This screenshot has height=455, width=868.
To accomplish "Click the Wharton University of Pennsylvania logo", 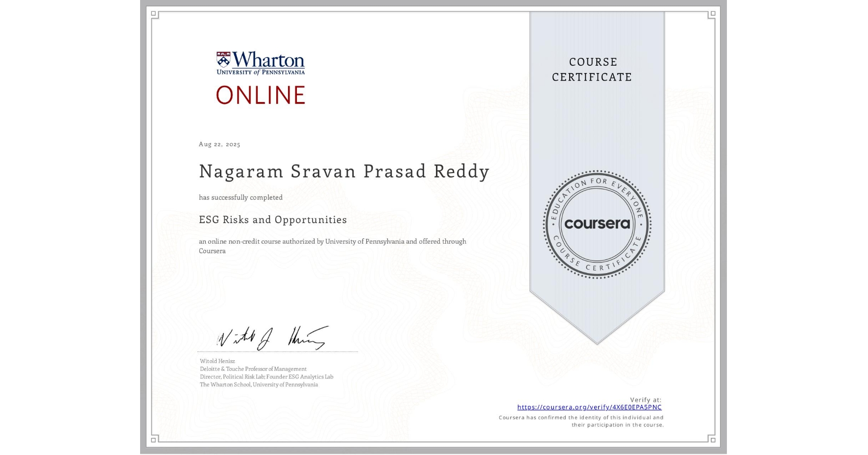I will pos(261,63).
